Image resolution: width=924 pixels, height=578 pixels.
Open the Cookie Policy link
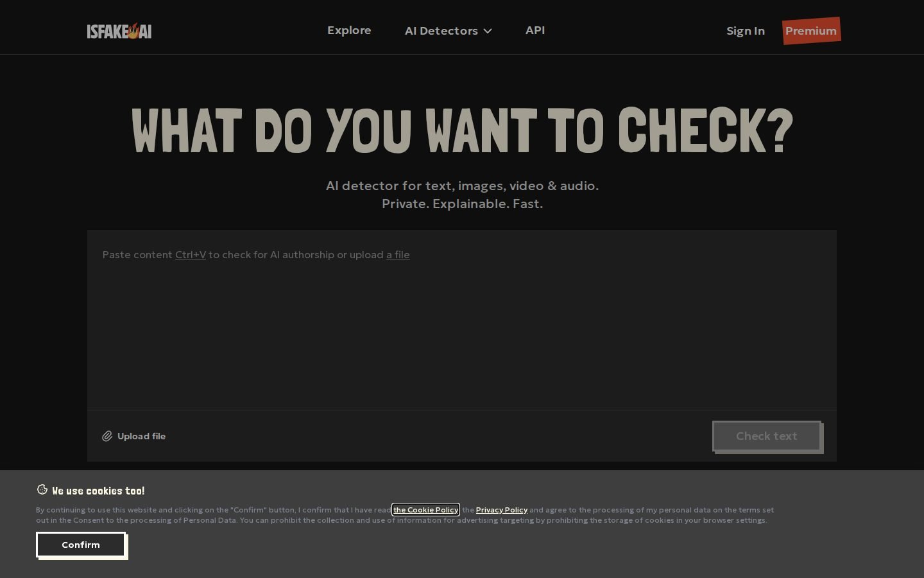point(426,510)
